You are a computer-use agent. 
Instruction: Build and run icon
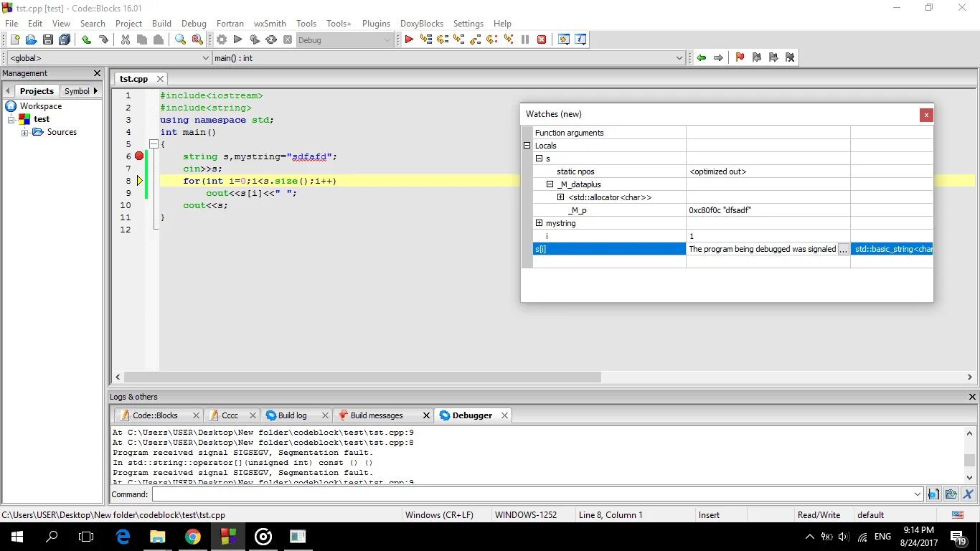254,40
